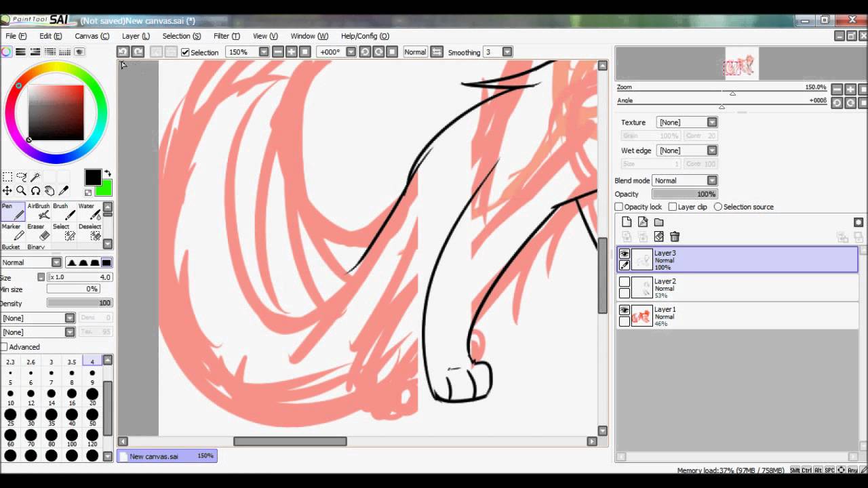Enable the Advanced brush settings checkbox
Screen dimensions: 868x488
4,347
